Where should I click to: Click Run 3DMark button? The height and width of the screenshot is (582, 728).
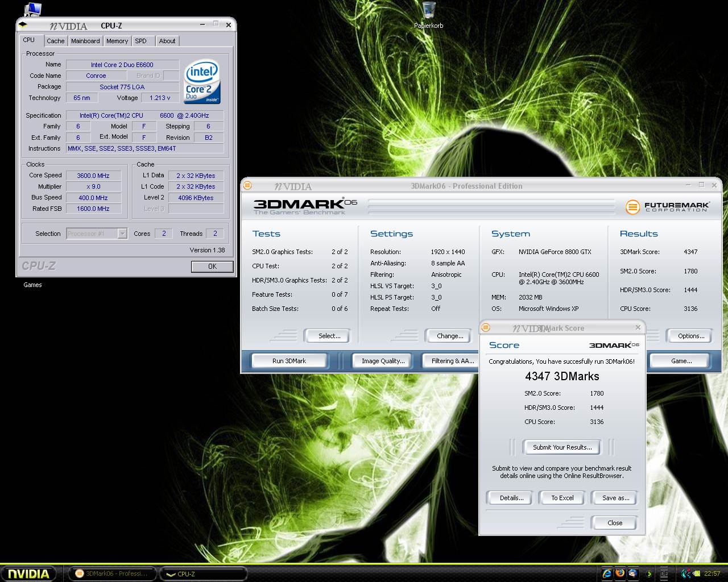coord(289,361)
